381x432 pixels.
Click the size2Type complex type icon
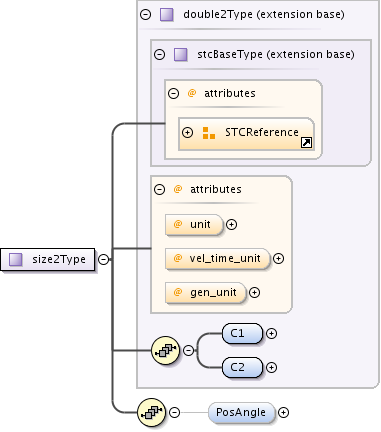coord(16,259)
